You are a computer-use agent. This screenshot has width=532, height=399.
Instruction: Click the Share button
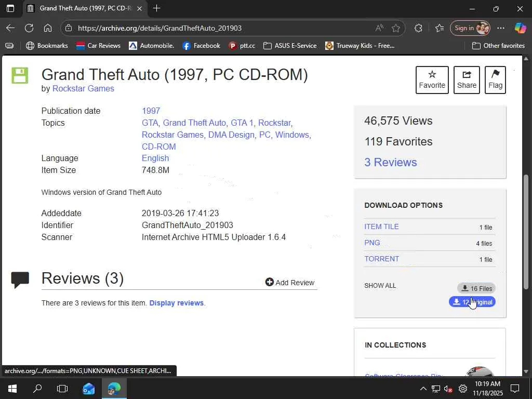(467, 80)
